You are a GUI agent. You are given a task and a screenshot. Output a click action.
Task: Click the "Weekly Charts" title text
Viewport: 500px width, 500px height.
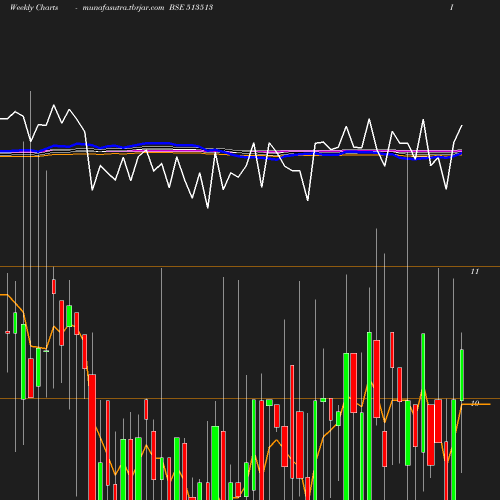click(x=34, y=7)
